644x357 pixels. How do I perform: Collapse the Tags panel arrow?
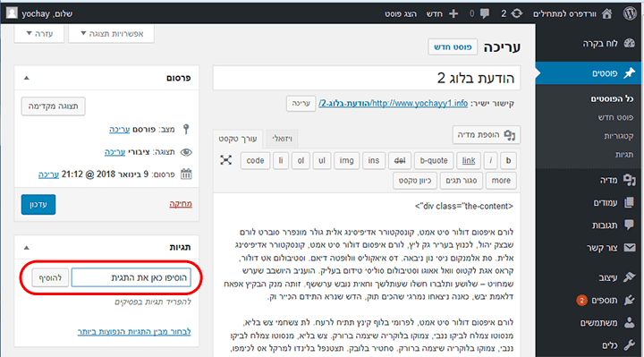coord(27,247)
